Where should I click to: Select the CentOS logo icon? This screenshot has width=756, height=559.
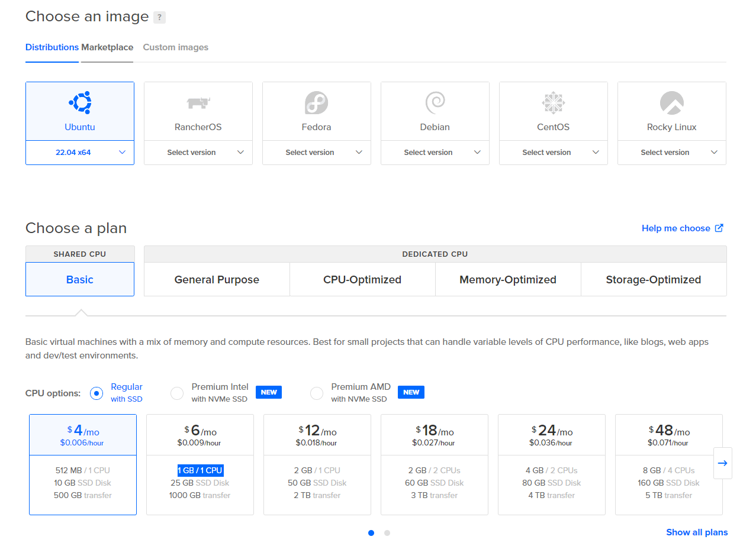tap(553, 104)
